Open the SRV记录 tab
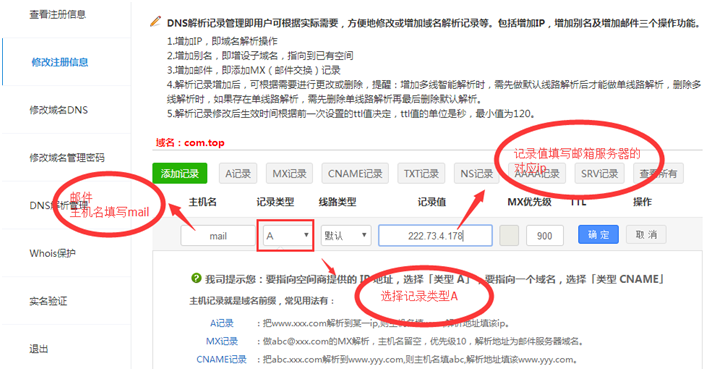 599,174
